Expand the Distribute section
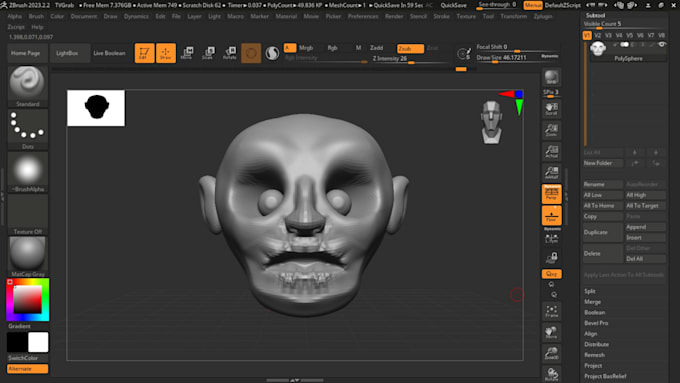Image resolution: width=680 pixels, height=383 pixels. pyautogui.click(x=596, y=344)
